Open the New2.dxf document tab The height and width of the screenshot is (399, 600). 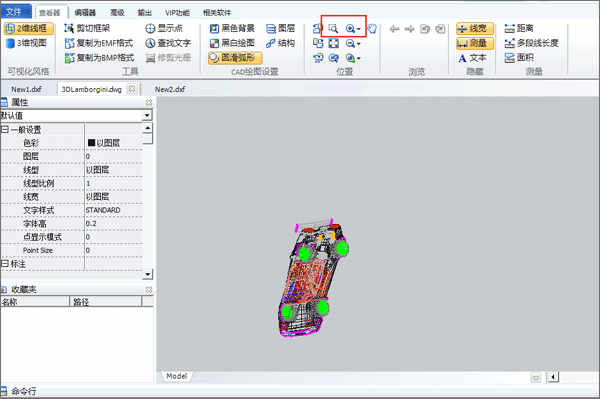pyautogui.click(x=170, y=89)
